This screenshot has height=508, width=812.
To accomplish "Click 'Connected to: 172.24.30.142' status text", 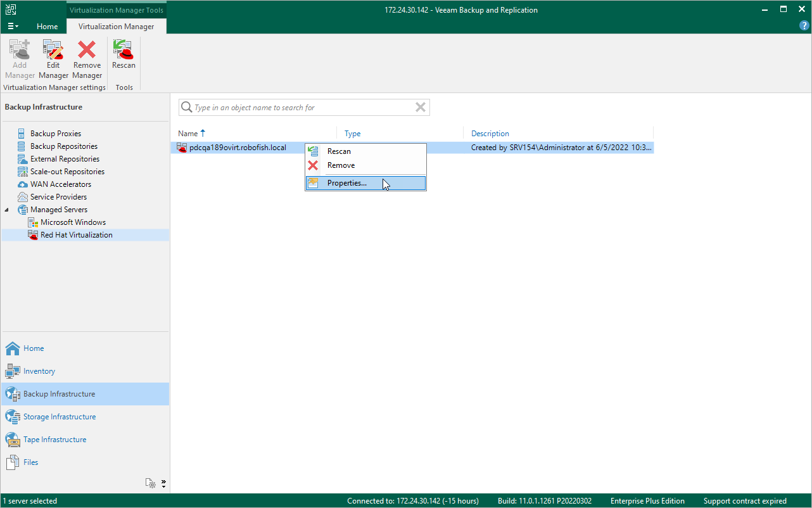I will click(x=413, y=501).
